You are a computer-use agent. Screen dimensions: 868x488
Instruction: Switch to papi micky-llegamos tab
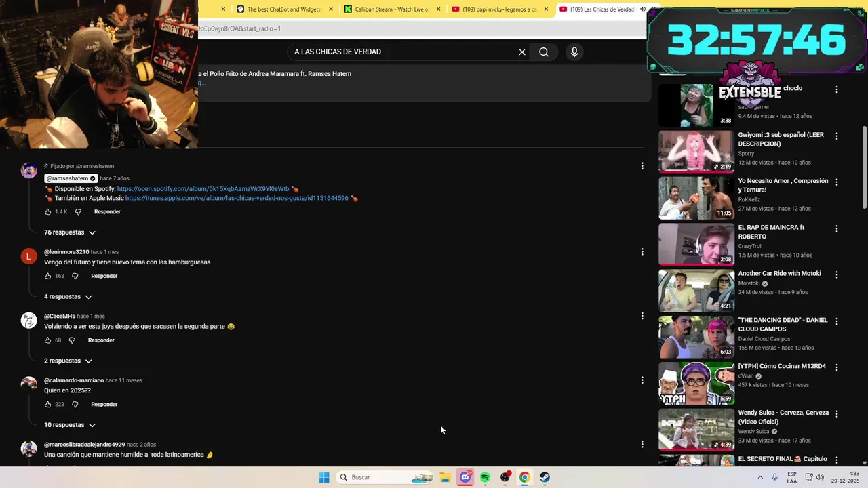coord(494,9)
